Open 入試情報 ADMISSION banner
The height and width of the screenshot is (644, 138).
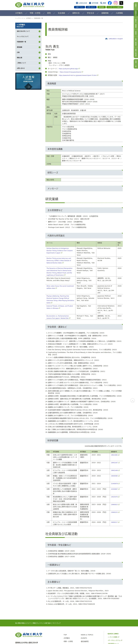(x=28, y=81)
